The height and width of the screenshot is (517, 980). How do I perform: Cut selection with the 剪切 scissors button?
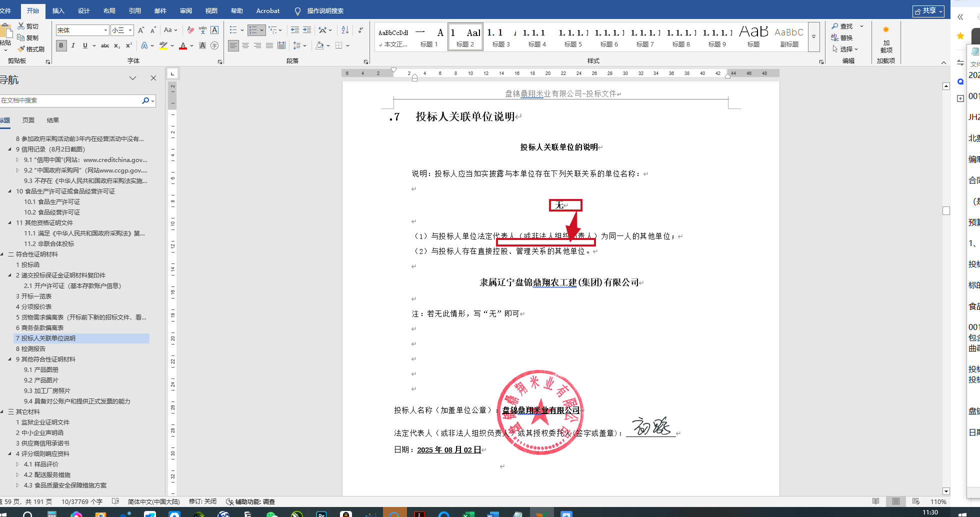[28, 26]
